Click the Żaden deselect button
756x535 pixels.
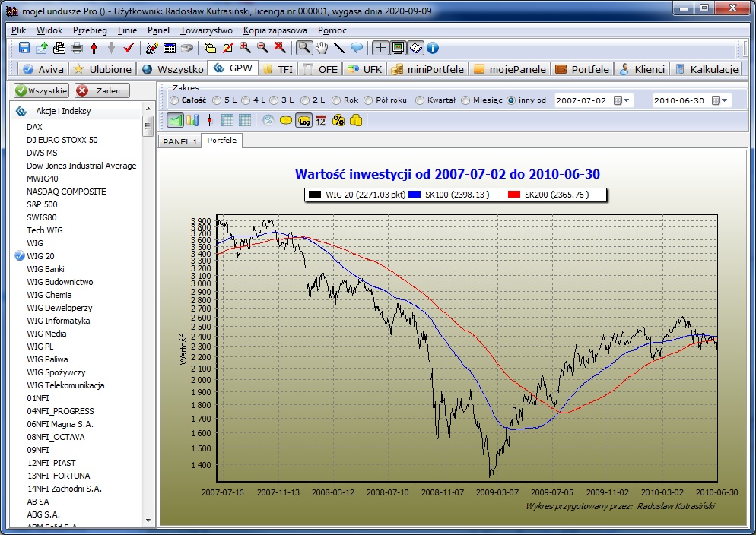[x=103, y=90]
